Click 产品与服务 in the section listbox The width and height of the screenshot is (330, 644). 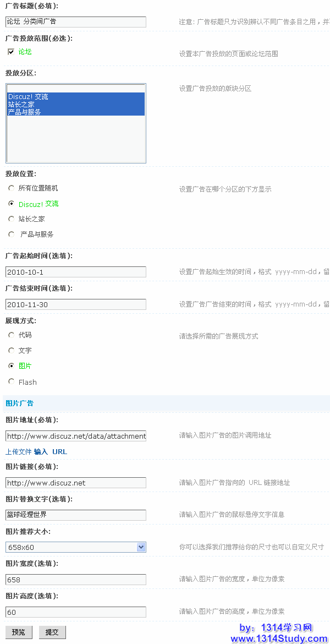point(24,112)
